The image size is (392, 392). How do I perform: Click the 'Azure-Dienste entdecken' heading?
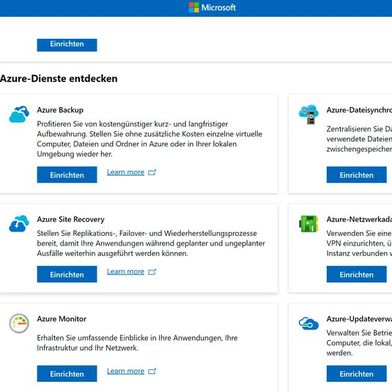pos(59,79)
